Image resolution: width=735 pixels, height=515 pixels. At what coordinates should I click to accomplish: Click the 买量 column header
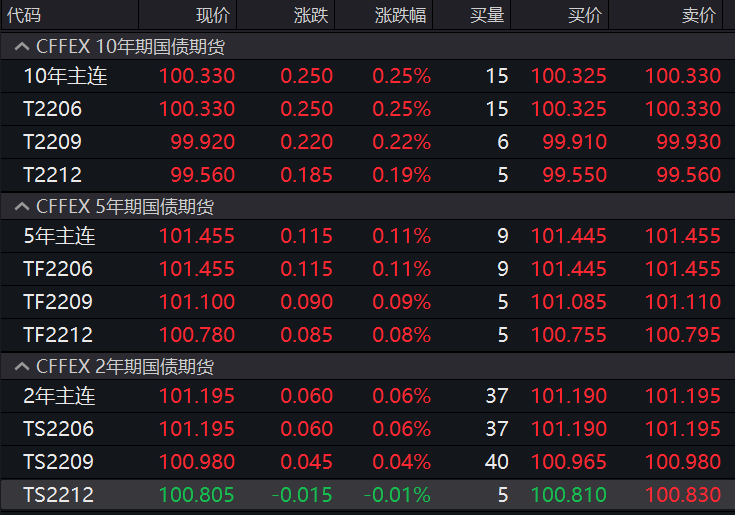coord(487,15)
